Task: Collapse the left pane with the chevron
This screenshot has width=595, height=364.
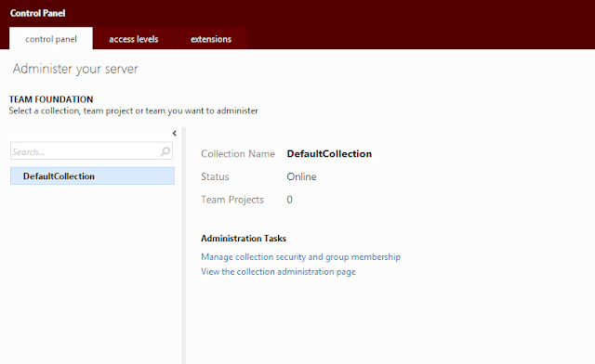Action: pyautogui.click(x=174, y=133)
